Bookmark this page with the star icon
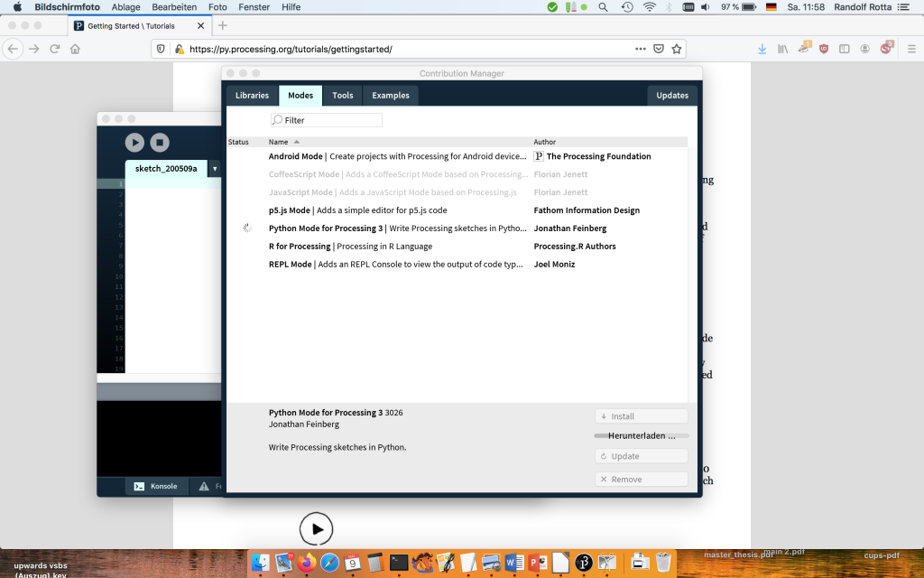The image size is (924, 578). [x=677, y=49]
